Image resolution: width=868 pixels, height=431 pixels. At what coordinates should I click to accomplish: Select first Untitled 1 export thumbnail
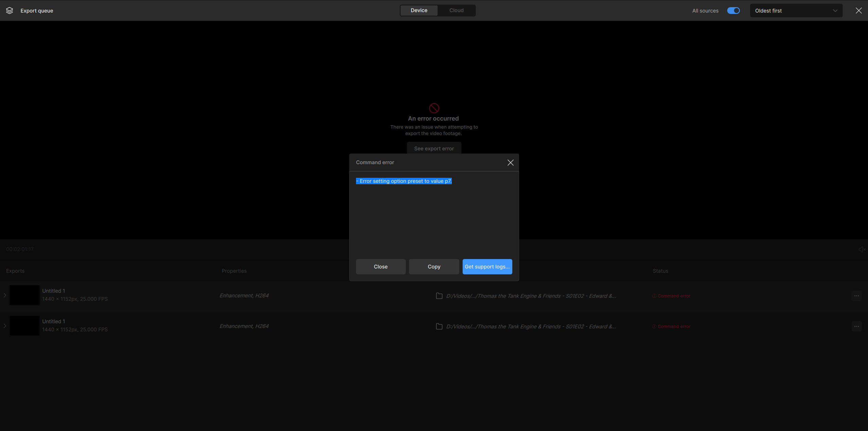pos(24,295)
